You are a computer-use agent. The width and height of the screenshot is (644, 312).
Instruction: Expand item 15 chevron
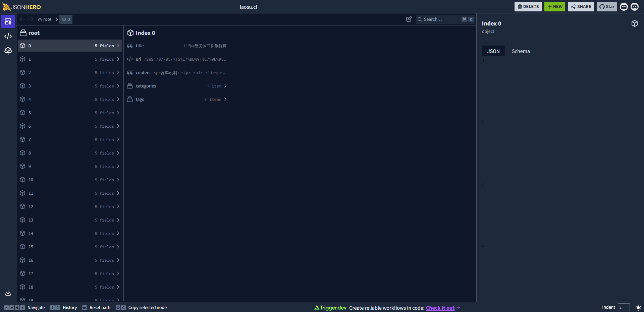click(x=118, y=247)
